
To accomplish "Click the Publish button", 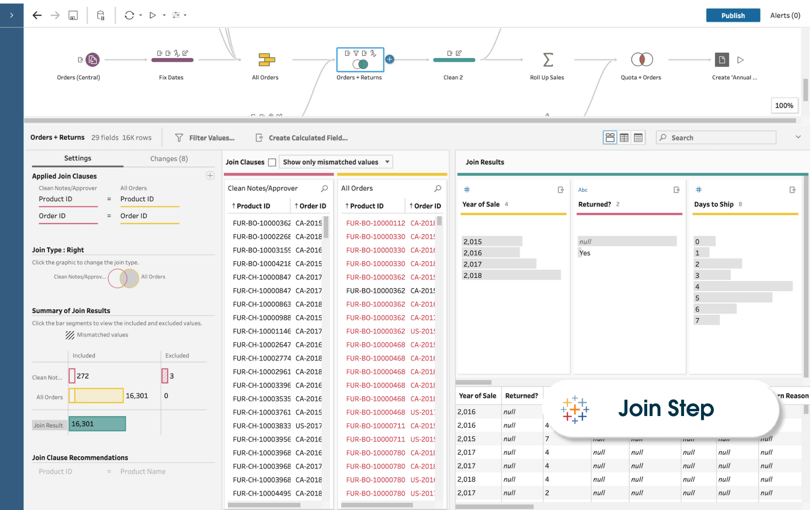I will click(733, 15).
